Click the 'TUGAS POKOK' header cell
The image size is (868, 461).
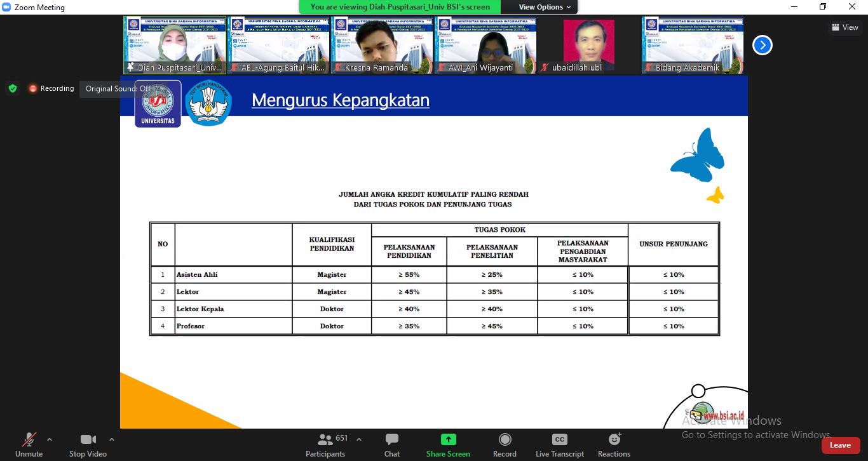pos(500,230)
